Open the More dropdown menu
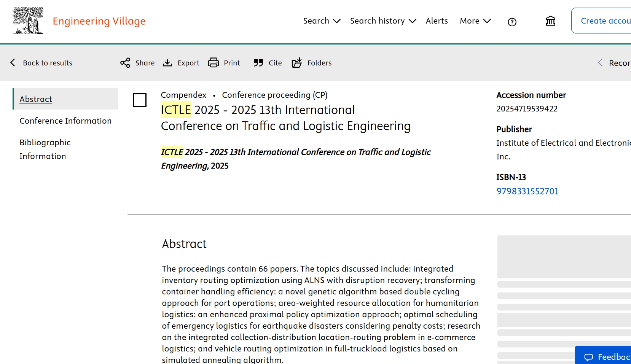Screen dimensions: 631x364 point(475,21)
